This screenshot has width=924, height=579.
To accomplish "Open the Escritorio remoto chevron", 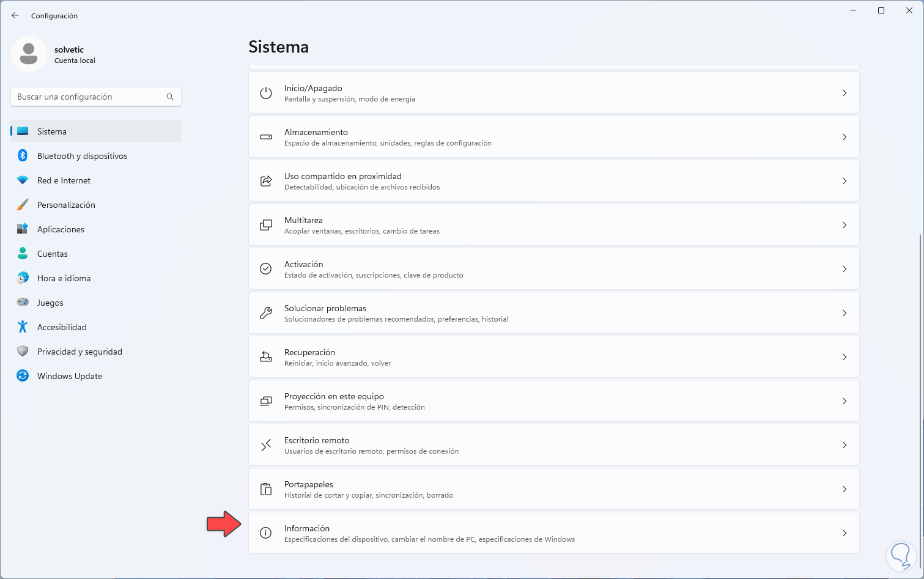I will click(845, 445).
